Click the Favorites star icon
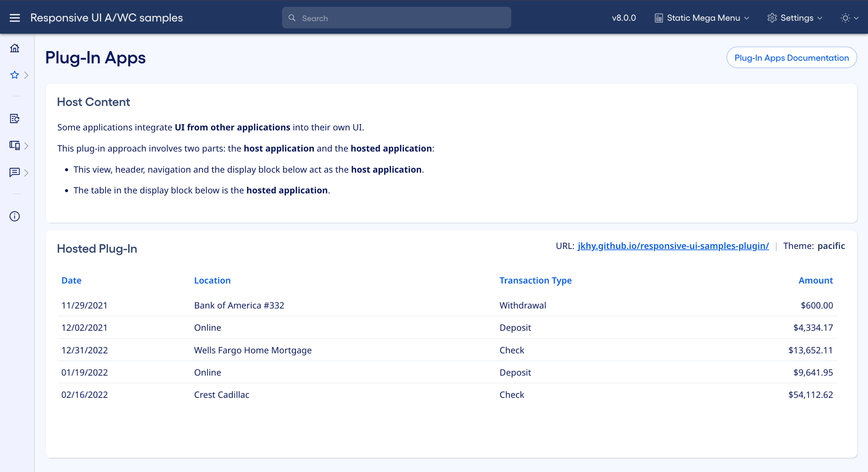 pos(14,75)
